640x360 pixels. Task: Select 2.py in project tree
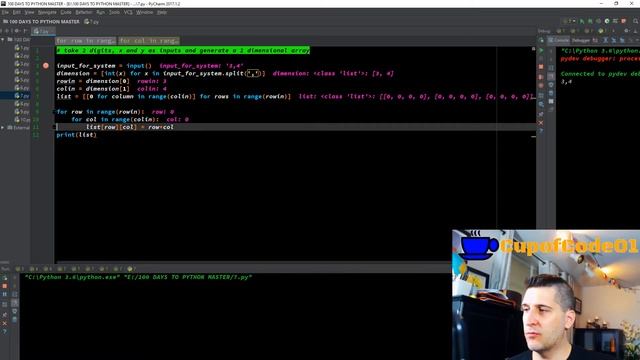point(22,56)
